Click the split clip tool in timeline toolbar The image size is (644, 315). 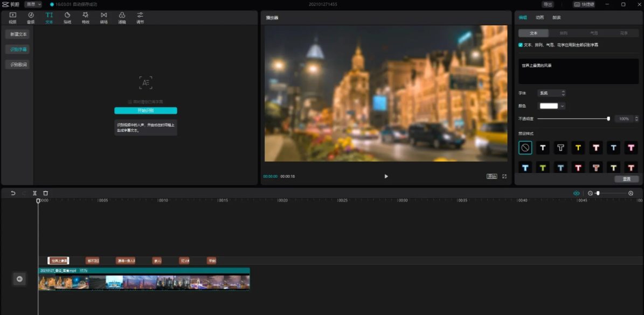pyautogui.click(x=34, y=193)
